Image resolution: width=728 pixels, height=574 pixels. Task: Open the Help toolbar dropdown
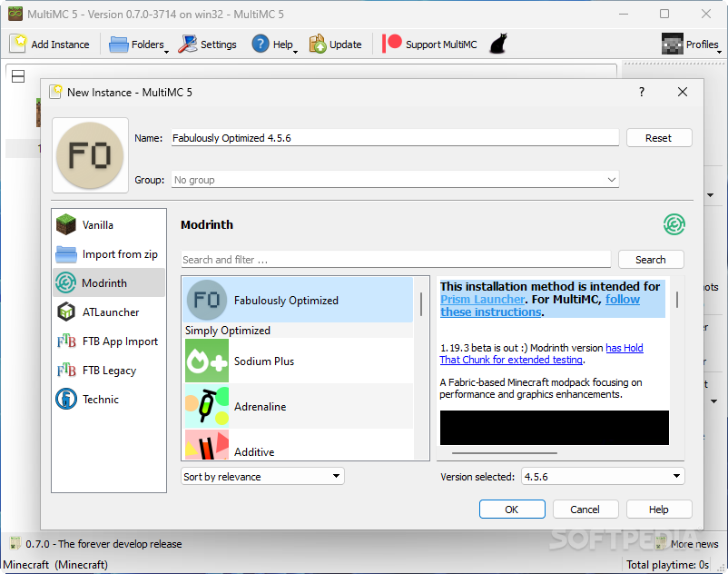(x=274, y=45)
